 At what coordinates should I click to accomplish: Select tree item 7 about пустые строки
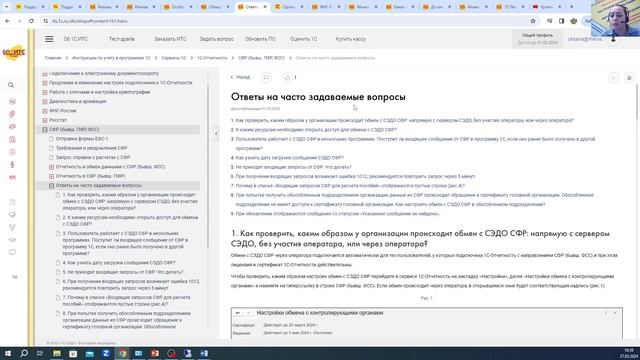click(126, 301)
